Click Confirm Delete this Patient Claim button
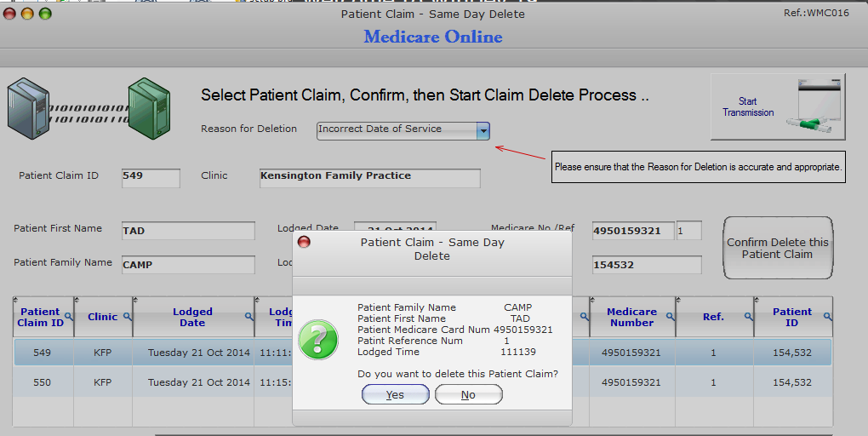Screen dimensions: 868x436 click(x=777, y=248)
